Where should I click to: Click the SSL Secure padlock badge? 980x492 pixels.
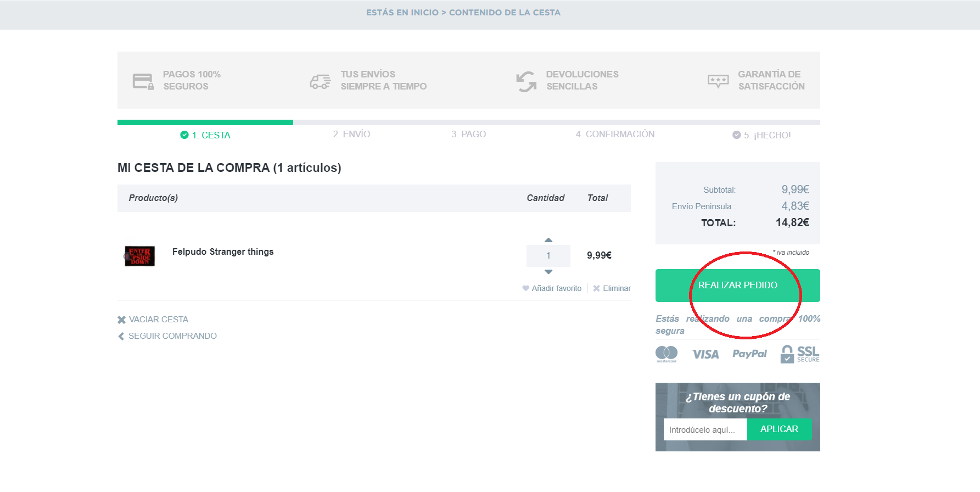pyautogui.click(x=799, y=354)
